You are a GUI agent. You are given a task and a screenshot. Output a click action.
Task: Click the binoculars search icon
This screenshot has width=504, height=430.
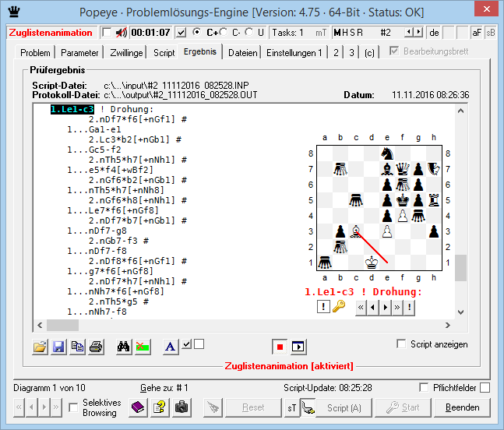[x=123, y=347]
